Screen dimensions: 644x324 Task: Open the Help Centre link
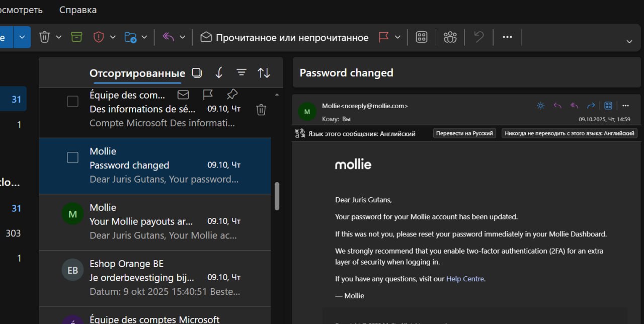point(465,279)
